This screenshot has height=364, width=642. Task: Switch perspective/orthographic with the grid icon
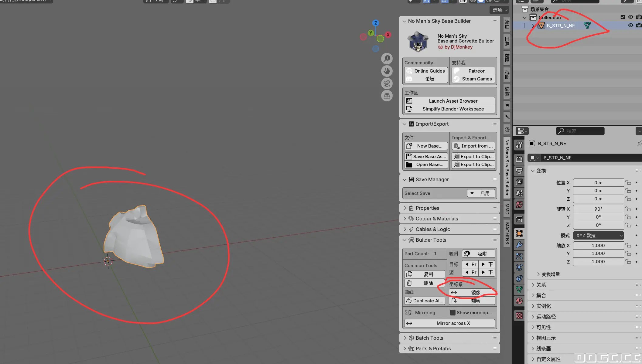(387, 96)
